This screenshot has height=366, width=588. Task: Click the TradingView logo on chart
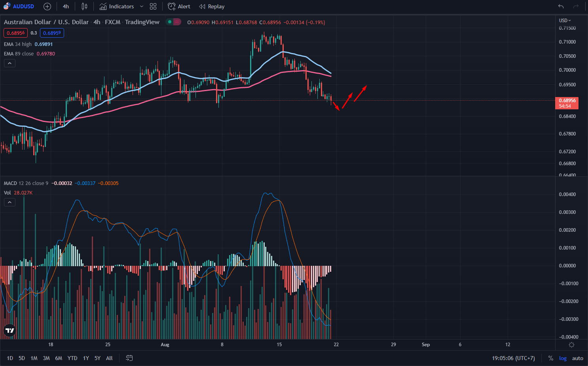click(x=10, y=330)
